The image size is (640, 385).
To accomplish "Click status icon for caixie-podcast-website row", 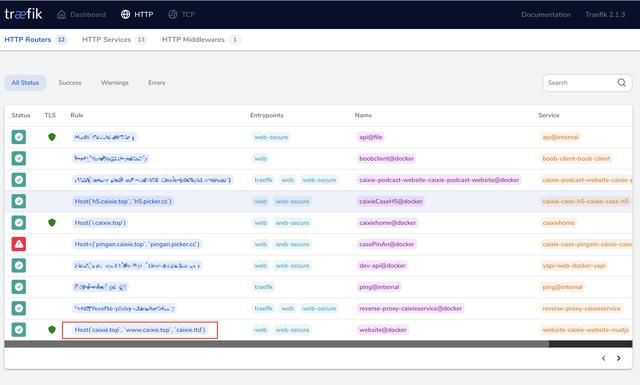I will tap(18, 180).
